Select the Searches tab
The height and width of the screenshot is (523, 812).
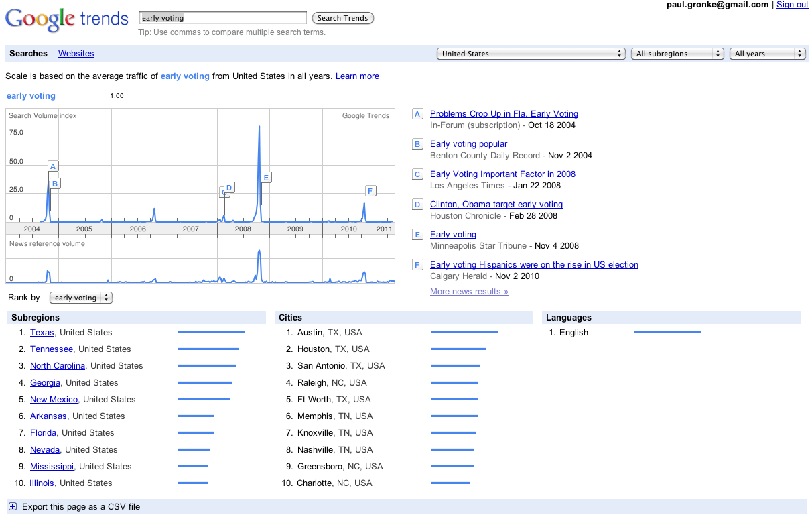click(x=29, y=54)
